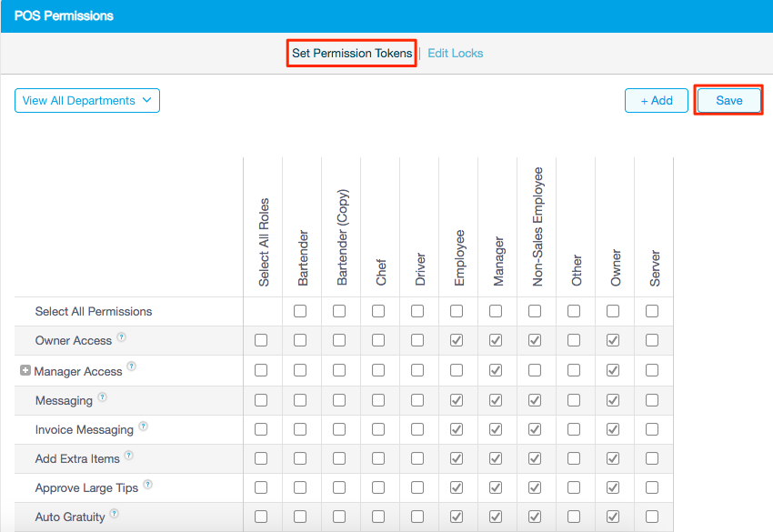The width and height of the screenshot is (773, 532).
Task: Save the permission changes
Action: pyautogui.click(x=728, y=100)
